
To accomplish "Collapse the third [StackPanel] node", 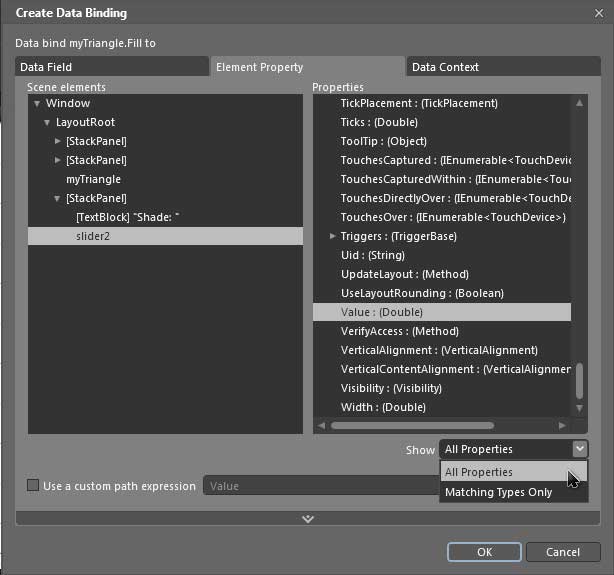I will point(57,199).
